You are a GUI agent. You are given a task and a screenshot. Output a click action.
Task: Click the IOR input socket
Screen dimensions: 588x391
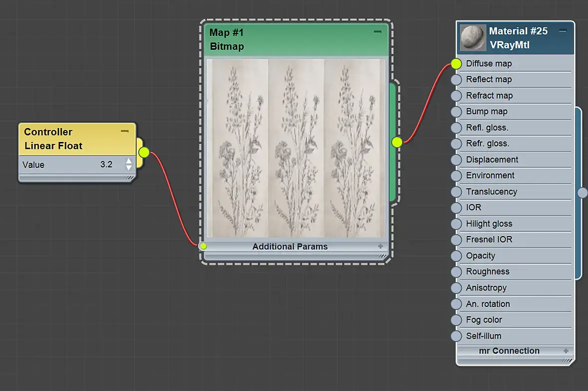tap(456, 208)
